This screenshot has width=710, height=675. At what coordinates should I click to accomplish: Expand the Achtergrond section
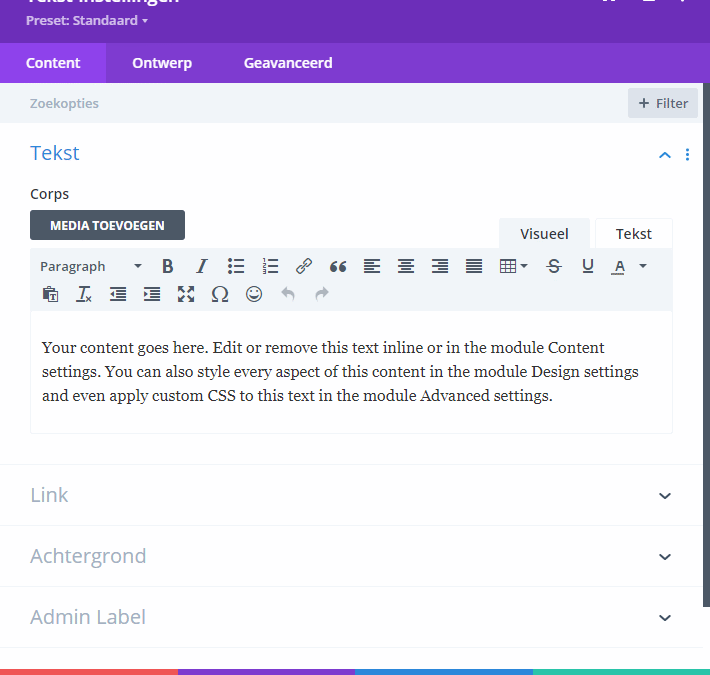[x=665, y=557]
